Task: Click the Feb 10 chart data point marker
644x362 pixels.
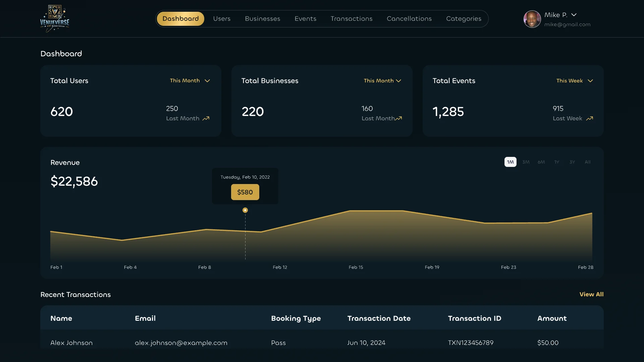Action: click(x=245, y=210)
